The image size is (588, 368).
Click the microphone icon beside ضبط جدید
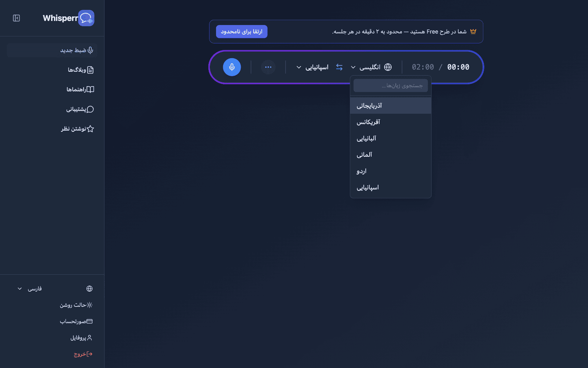90,50
